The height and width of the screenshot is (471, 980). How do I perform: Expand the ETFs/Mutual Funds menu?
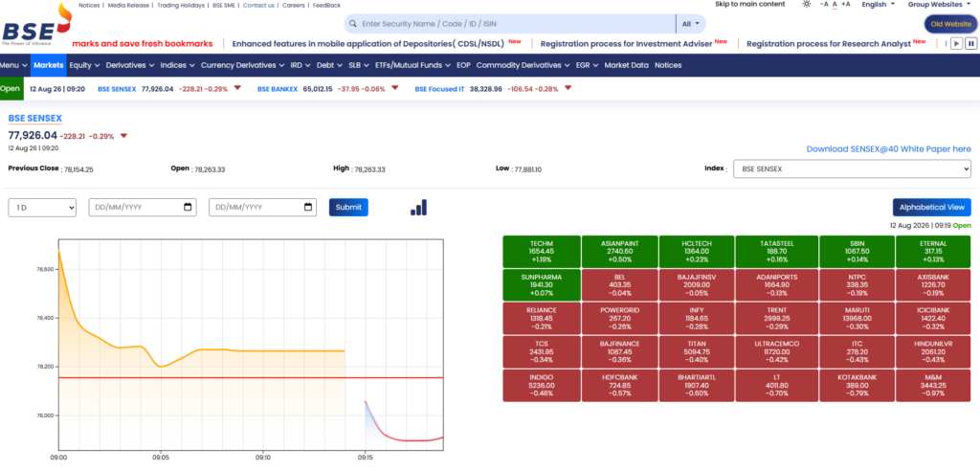pos(413,65)
